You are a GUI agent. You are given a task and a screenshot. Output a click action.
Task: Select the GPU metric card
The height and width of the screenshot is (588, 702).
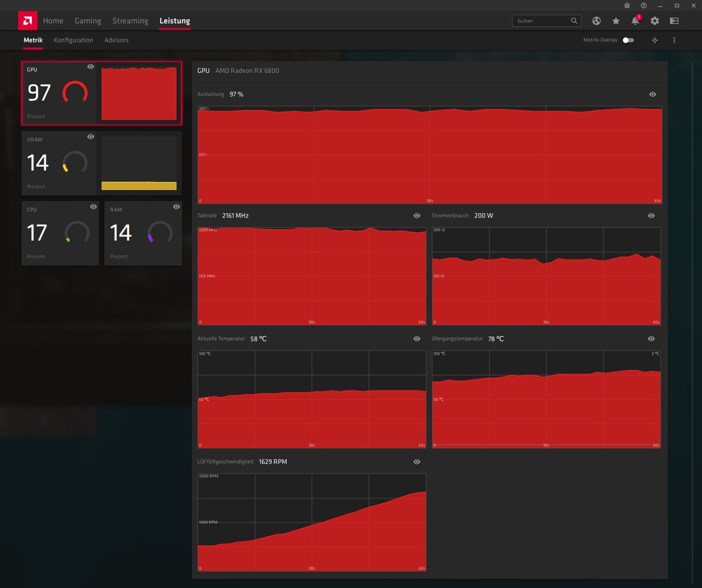(102, 93)
